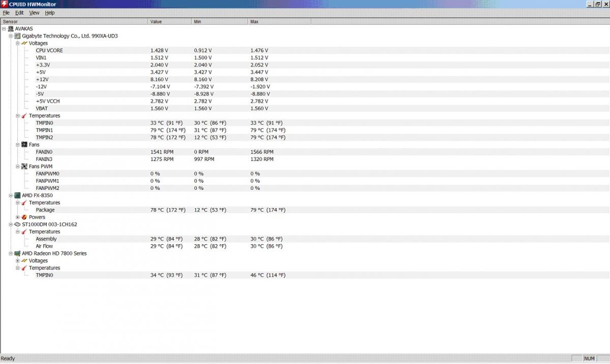The width and height of the screenshot is (610, 364).
Task: Collapse the Gigabyte 990XA-UD3 motherboard node
Action: pos(11,36)
